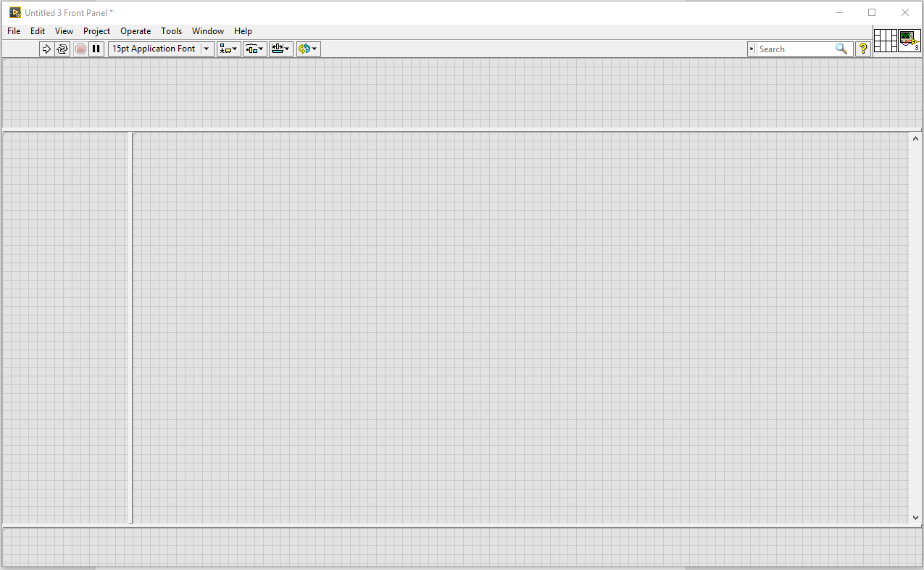Click the Run arrow to execute the VI
This screenshot has width=924, height=570.
point(46,49)
